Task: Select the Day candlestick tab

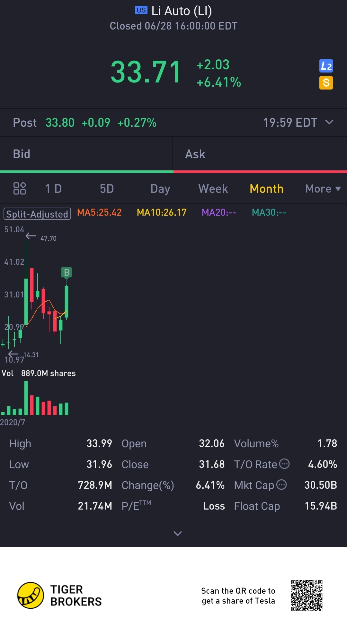Action: [160, 189]
